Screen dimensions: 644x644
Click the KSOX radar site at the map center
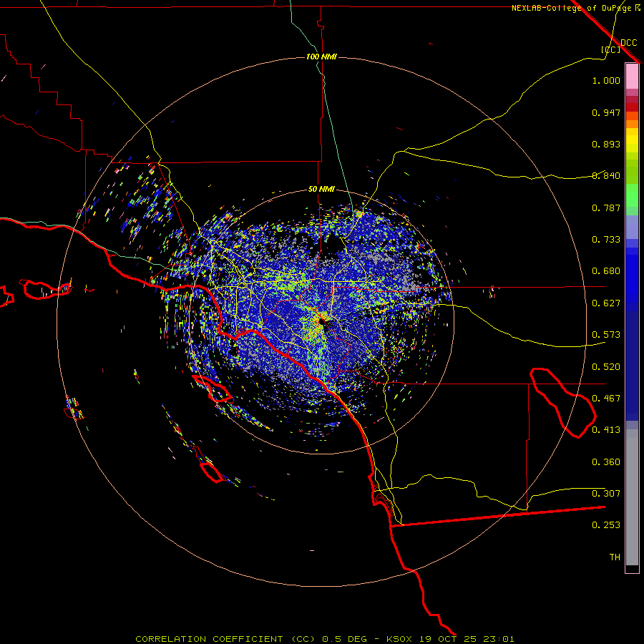(321, 321)
